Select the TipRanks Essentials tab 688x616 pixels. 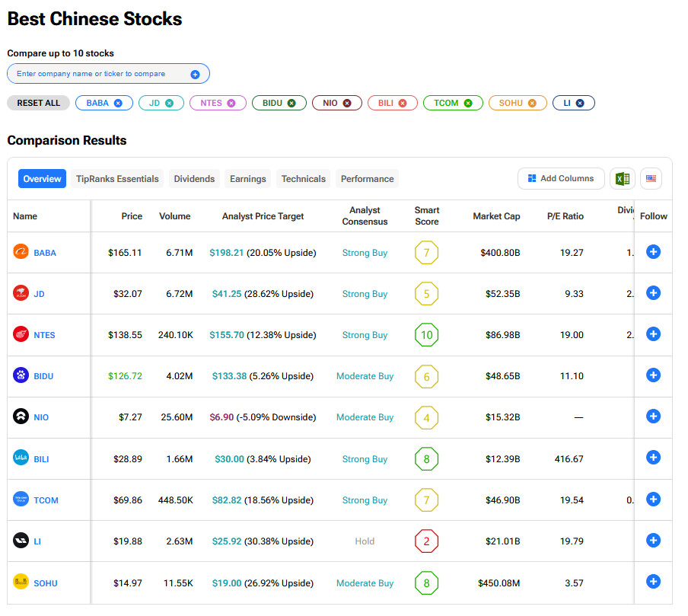coord(117,179)
